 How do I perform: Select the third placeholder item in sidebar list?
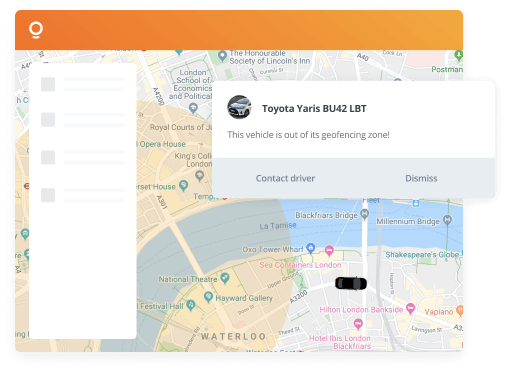83,157
